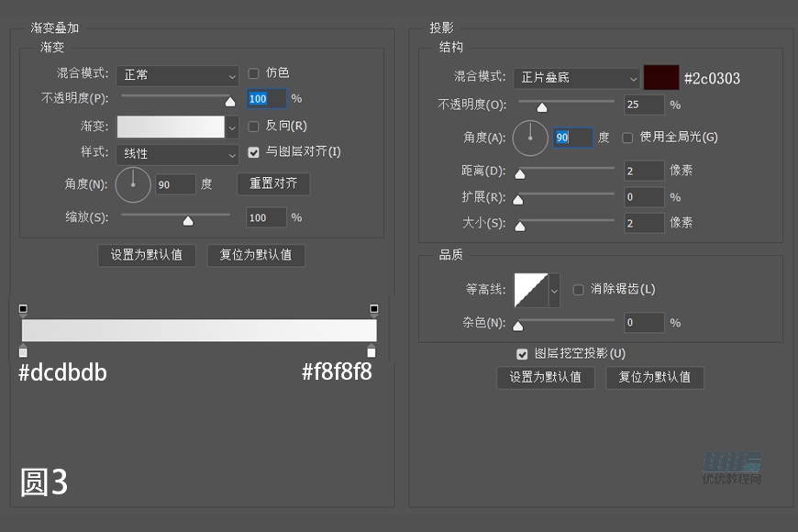The width and height of the screenshot is (798, 532).
Task: Click the #2c0303 shadow color swatch
Action: pos(661,77)
